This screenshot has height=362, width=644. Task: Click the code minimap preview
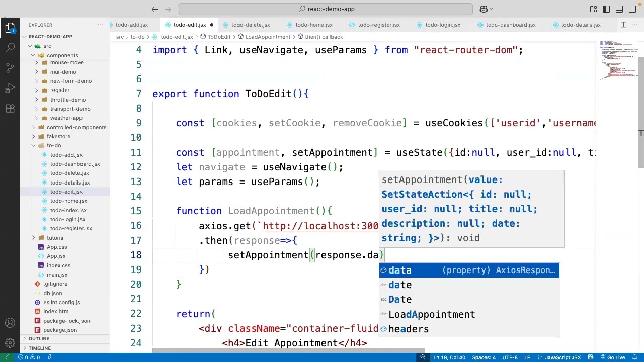(618, 60)
